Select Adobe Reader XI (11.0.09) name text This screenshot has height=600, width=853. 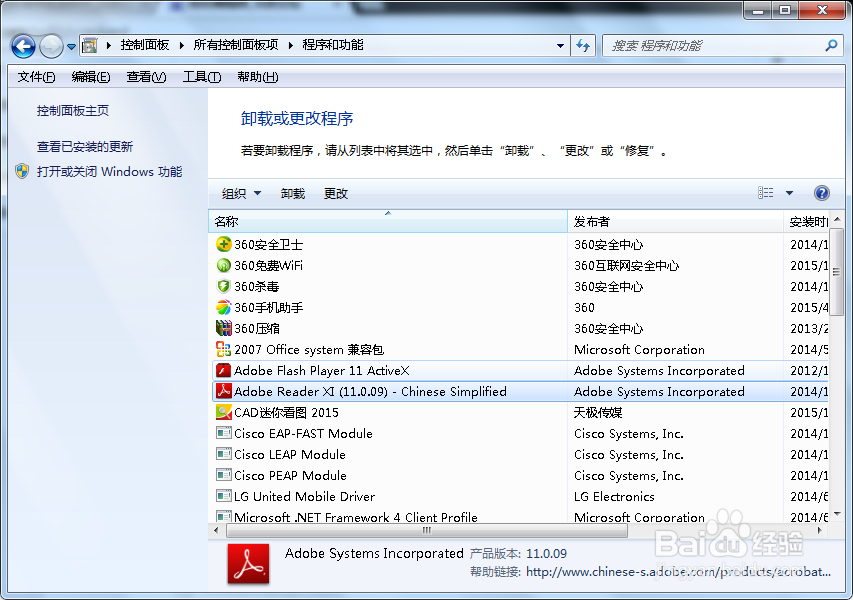pyautogui.click(x=370, y=392)
